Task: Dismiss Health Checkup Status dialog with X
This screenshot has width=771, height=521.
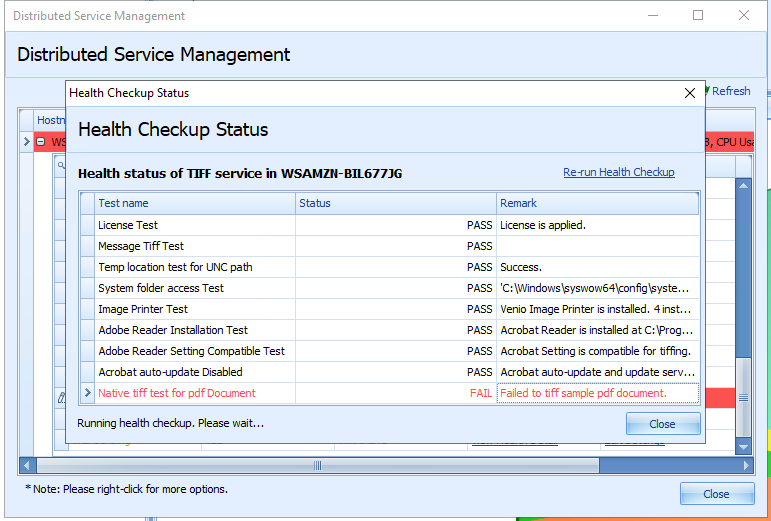Action: tap(690, 93)
